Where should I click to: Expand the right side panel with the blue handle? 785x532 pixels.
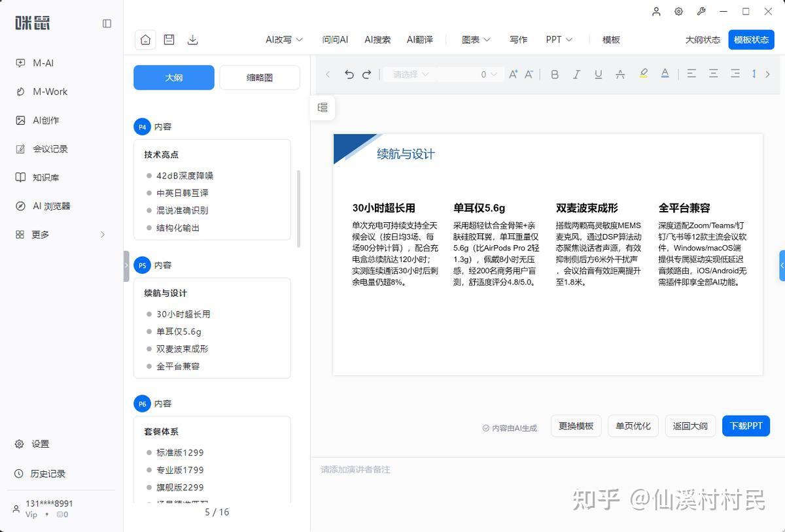tap(782, 265)
